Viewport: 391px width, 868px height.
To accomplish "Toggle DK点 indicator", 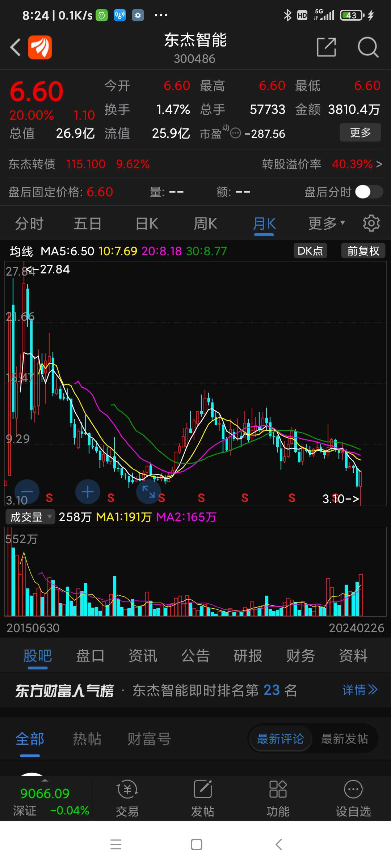I will pos(310,251).
